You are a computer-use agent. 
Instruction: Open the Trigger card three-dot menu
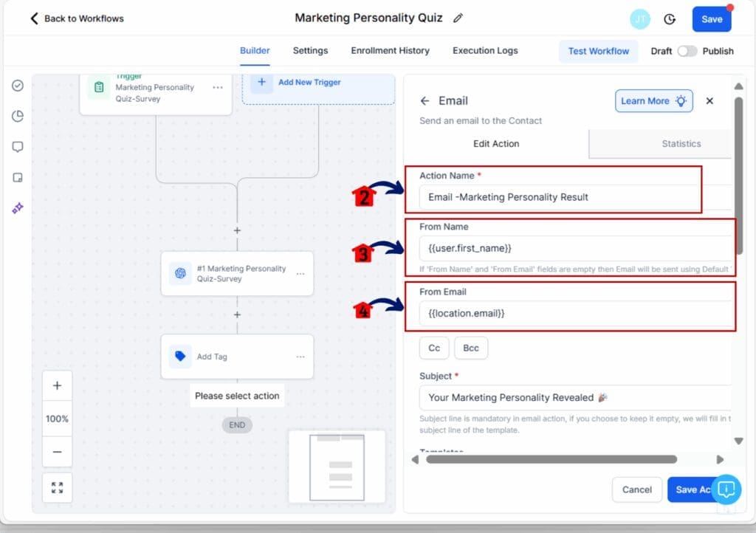coord(217,87)
